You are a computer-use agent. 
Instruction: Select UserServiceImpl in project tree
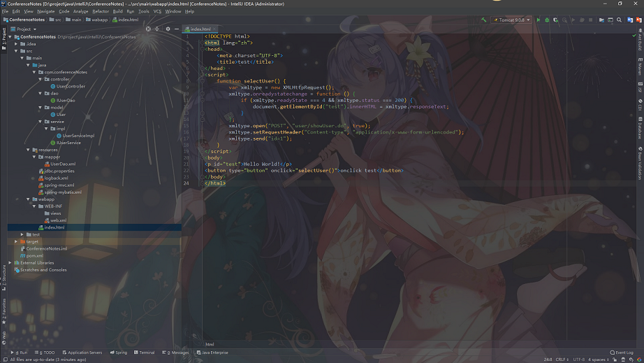click(x=78, y=136)
